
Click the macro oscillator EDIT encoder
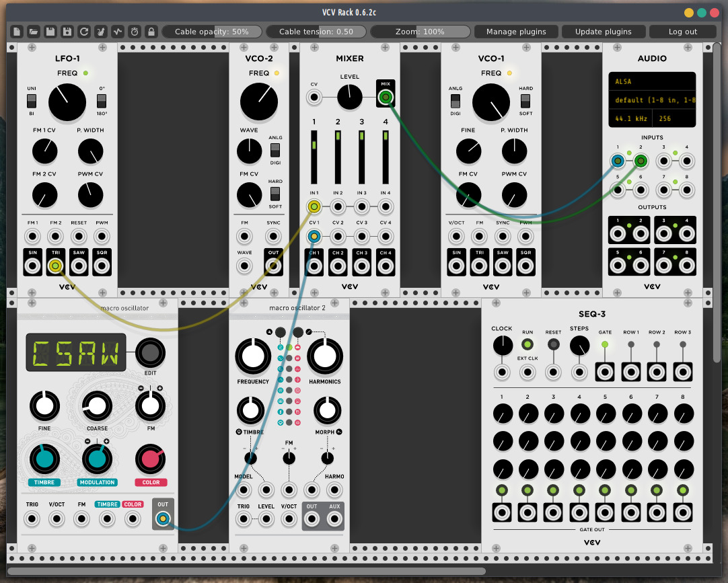pos(150,353)
